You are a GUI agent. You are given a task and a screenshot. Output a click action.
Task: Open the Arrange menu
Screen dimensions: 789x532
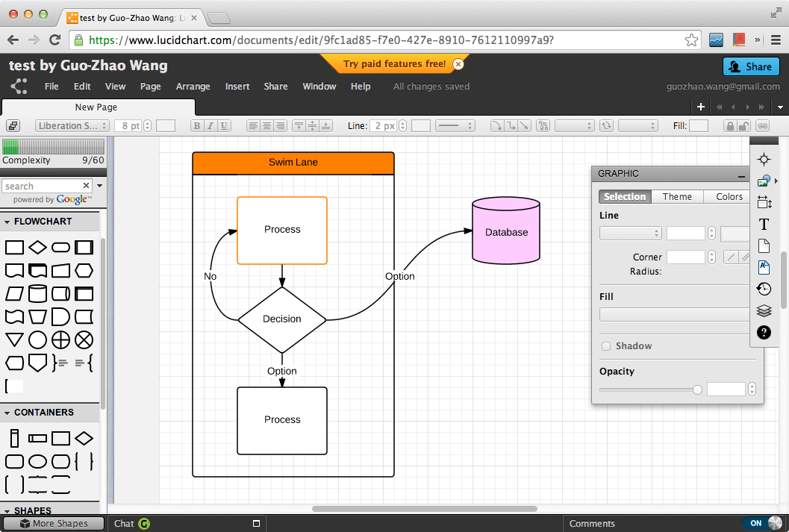coord(193,86)
